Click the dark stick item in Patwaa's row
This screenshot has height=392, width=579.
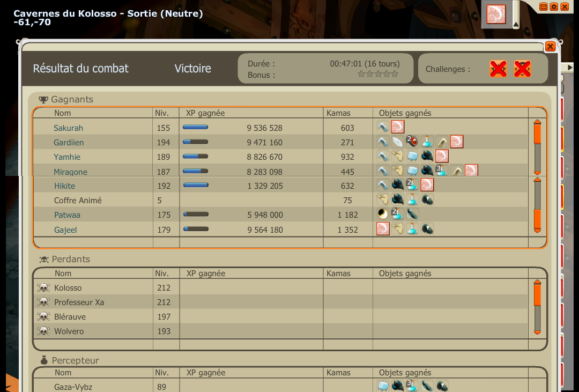[412, 214]
